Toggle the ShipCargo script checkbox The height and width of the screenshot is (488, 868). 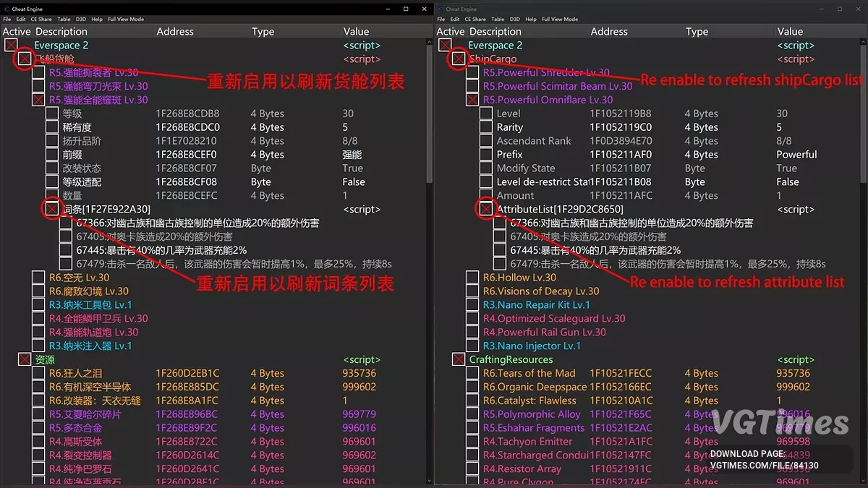pos(459,59)
